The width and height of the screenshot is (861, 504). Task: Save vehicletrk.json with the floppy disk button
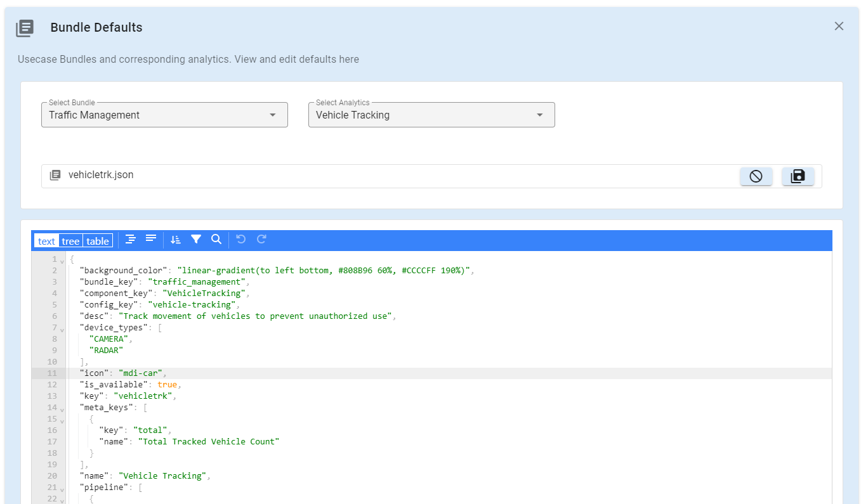pyautogui.click(x=798, y=176)
